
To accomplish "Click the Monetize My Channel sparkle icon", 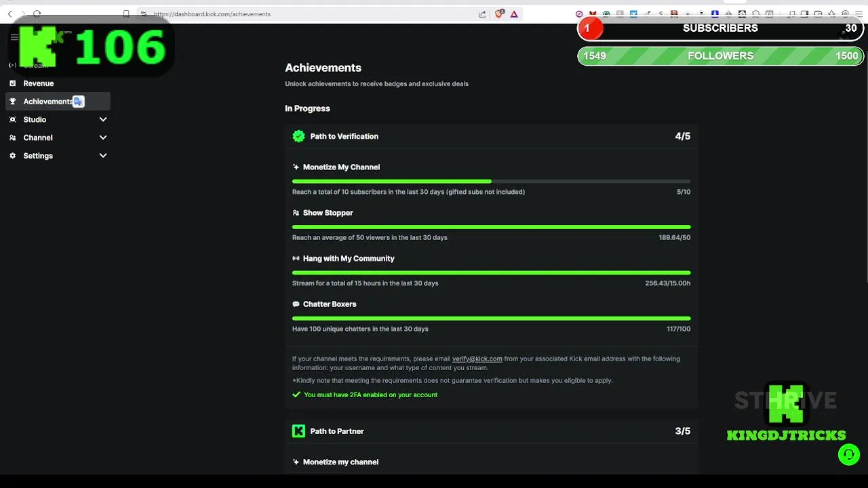I will [x=296, y=167].
